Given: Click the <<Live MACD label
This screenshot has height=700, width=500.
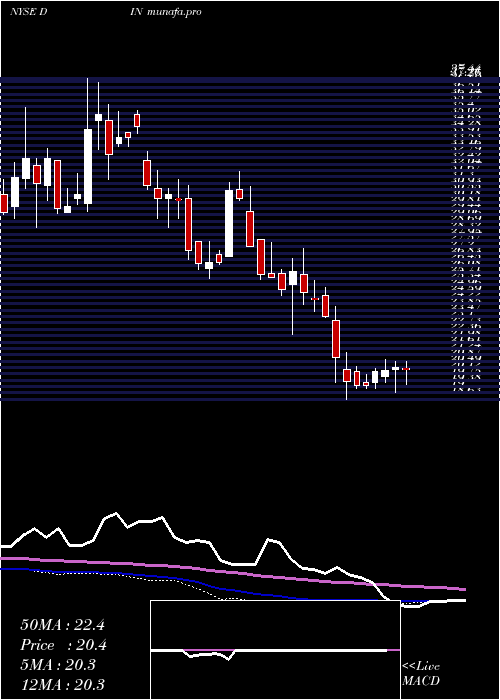Looking at the screenshot, I should point(421,673).
